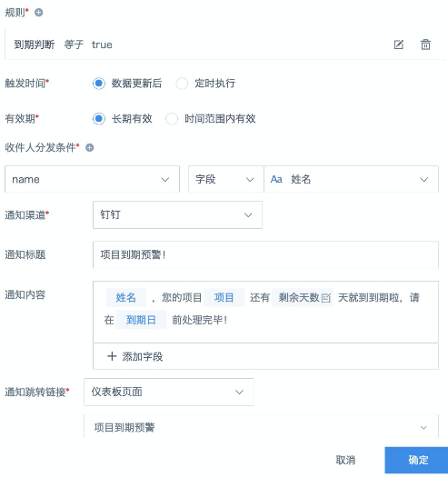Image resolution: width=448 pixels, height=477 pixels.
Task: Select 定时执行 trigger option
Action: (x=182, y=84)
